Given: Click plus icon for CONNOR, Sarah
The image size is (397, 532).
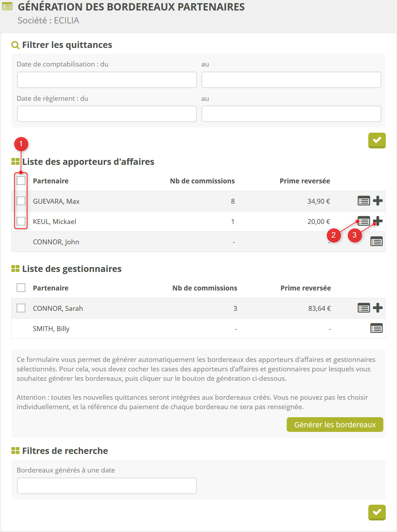Looking at the screenshot, I should tap(378, 308).
